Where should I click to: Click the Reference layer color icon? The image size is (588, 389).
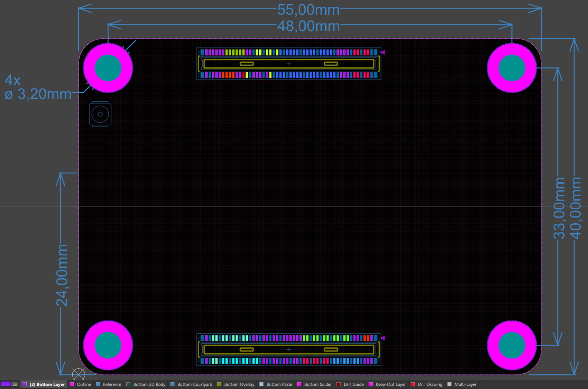click(x=99, y=384)
